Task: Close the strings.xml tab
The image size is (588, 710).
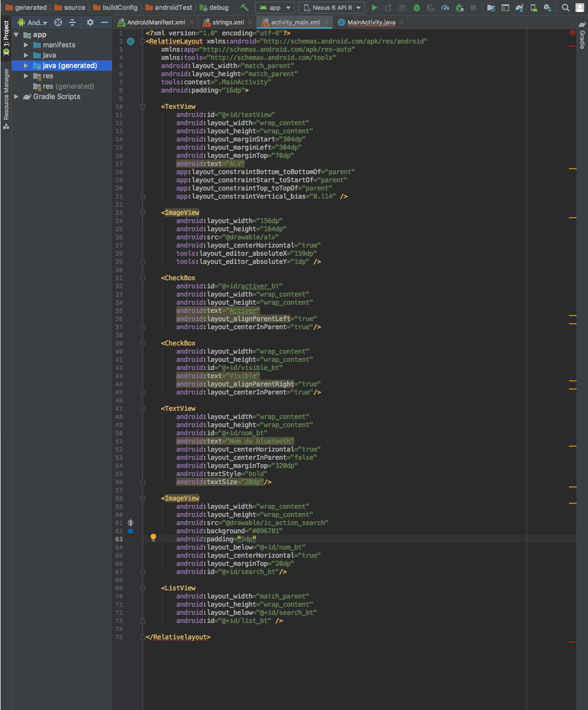Action: 250,22
